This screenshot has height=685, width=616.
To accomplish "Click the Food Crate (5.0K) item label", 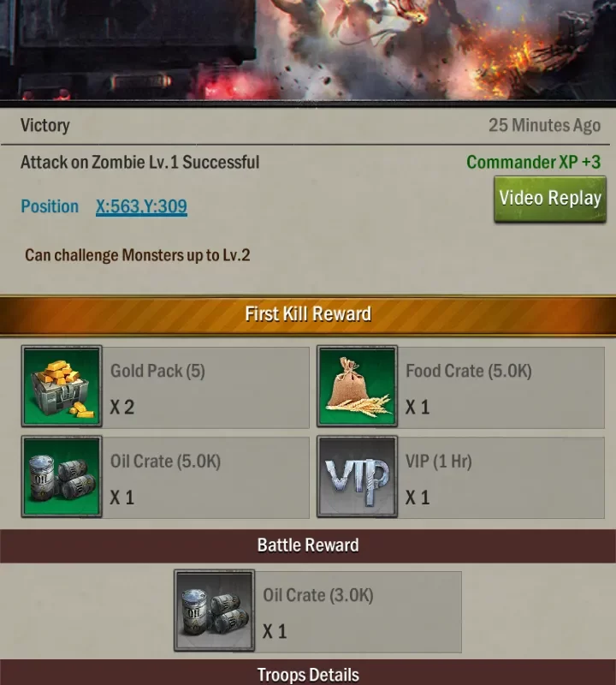I will pos(469,371).
